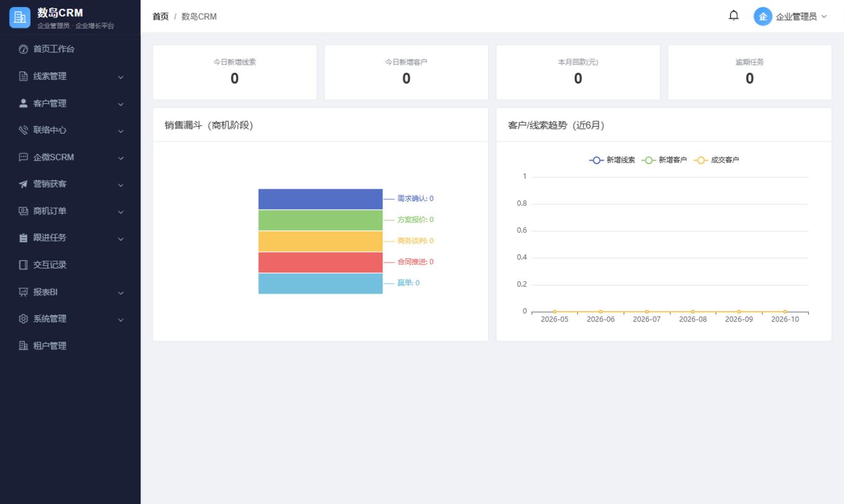Click the 逾期任务 stat card
The image size is (844, 504).
[750, 72]
